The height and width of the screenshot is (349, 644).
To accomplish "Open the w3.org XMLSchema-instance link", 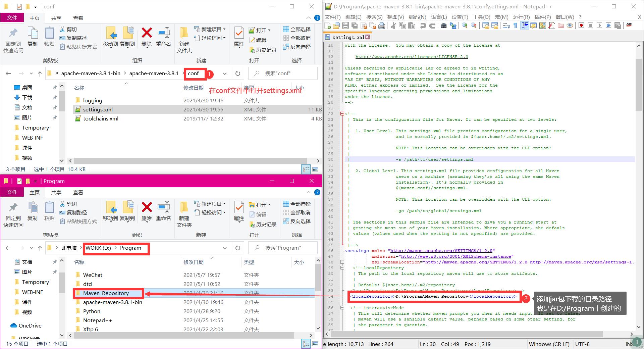I will (x=456, y=256).
